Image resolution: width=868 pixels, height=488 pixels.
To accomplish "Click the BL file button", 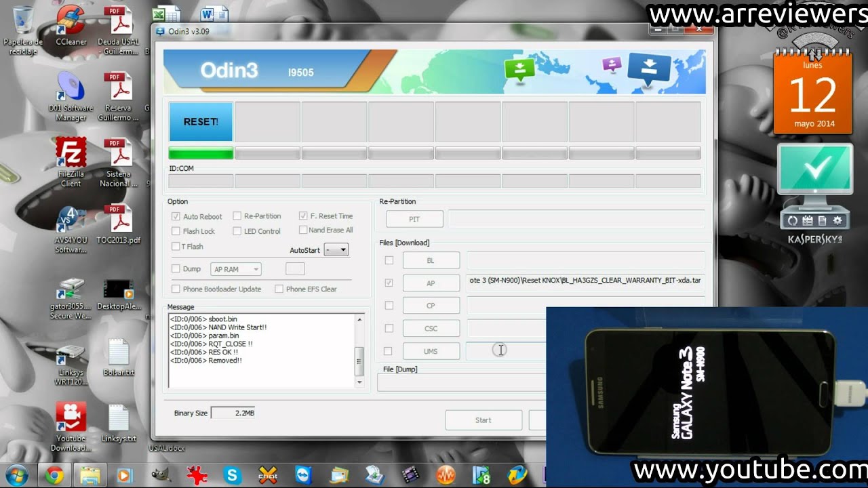I will coord(431,260).
